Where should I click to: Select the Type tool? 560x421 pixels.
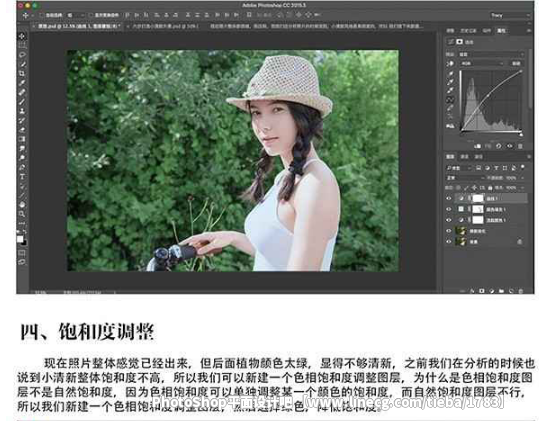point(22,176)
